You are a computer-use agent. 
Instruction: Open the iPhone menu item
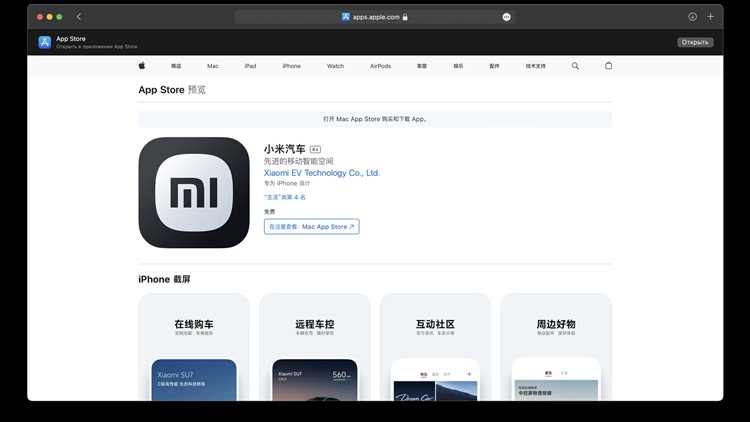point(291,66)
